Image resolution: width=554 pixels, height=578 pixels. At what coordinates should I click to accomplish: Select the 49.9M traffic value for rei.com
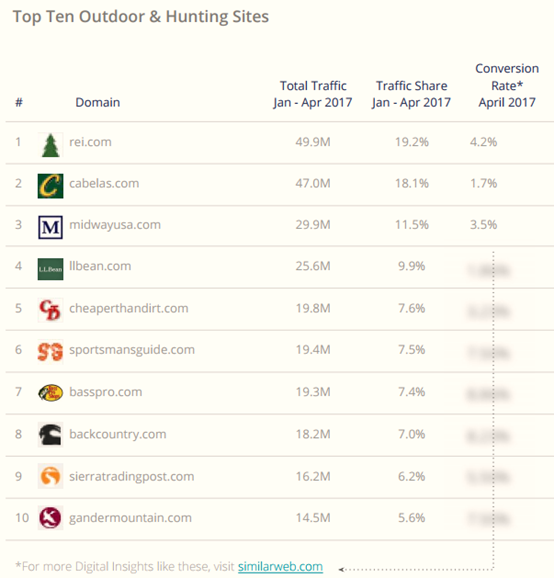[x=313, y=142]
